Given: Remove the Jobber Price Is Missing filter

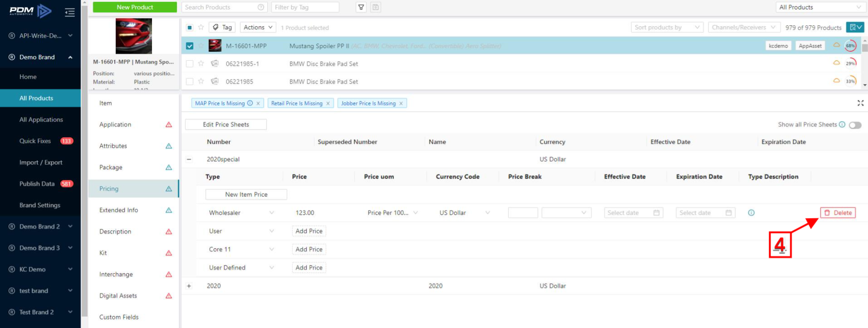Looking at the screenshot, I should [401, 103].
